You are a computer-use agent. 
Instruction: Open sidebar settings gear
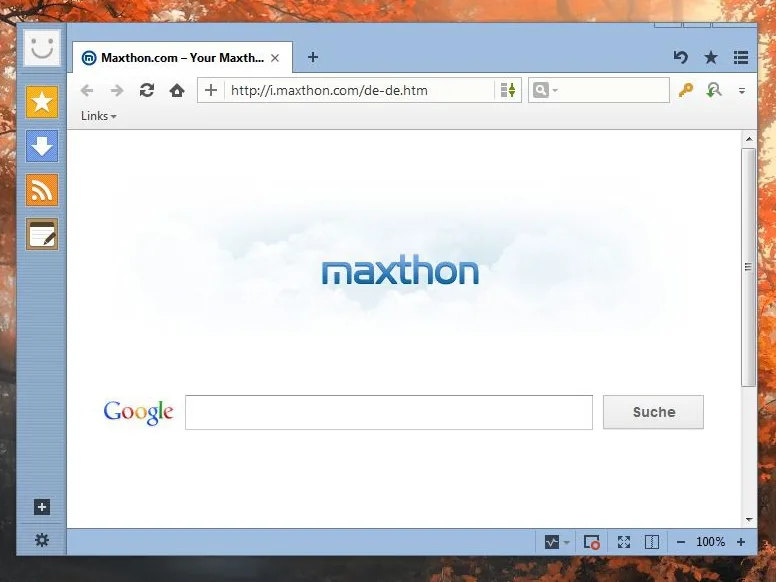pyautogui.click(x=42, y=540)
